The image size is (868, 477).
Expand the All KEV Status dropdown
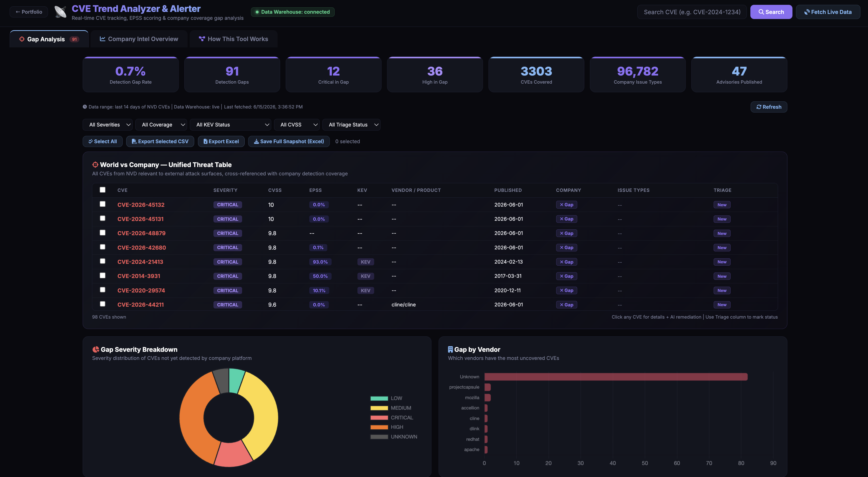point(230,125)
